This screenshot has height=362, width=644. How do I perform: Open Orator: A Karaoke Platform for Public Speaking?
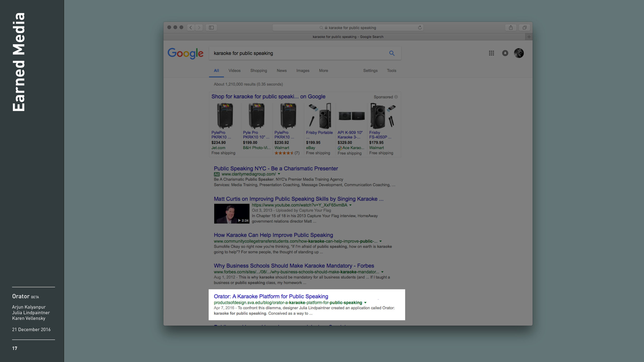point(271,296)
